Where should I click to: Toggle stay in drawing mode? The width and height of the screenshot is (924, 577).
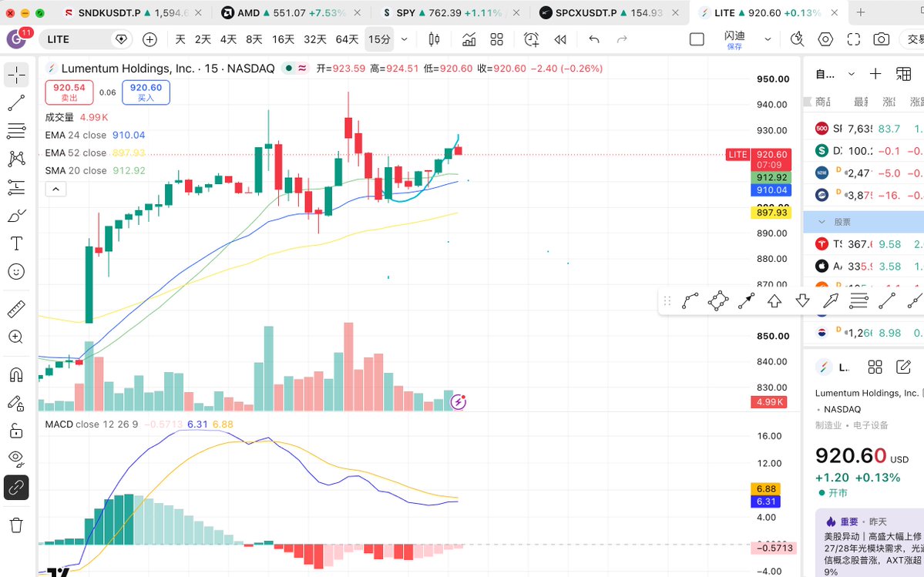click(16, 403)
